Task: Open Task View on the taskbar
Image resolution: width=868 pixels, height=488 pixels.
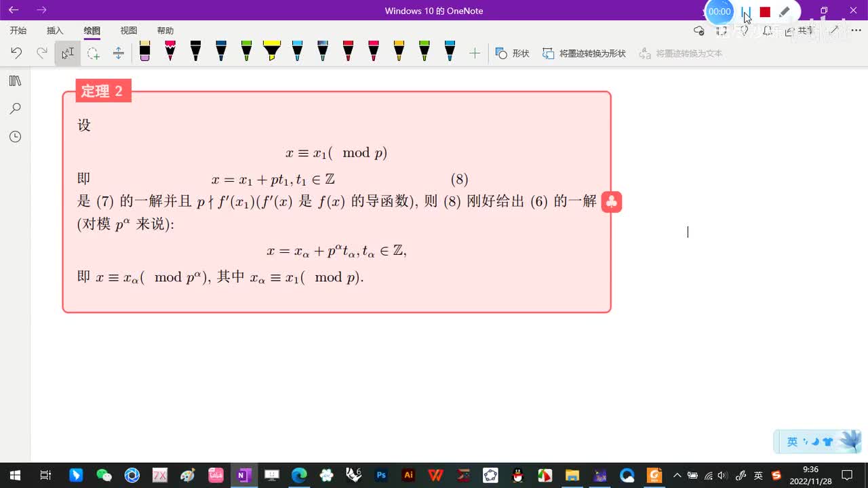Action: coord(45,475)
